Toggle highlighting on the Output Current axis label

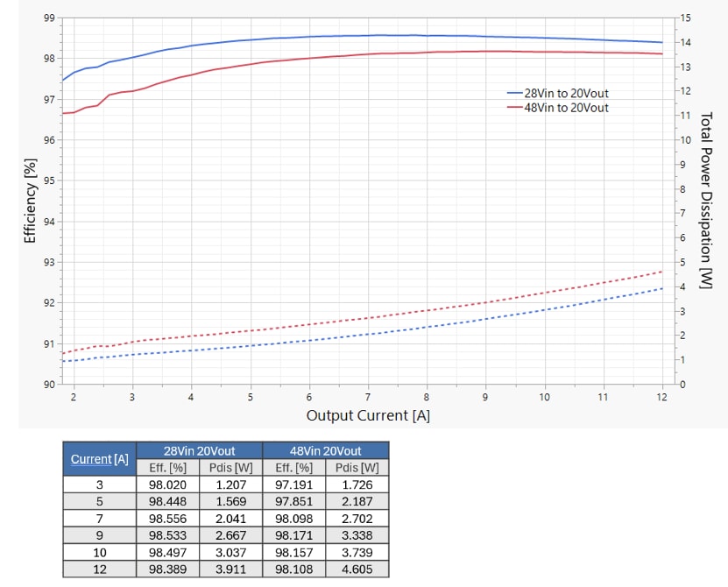pyautogui.click(x=368, y=415)
